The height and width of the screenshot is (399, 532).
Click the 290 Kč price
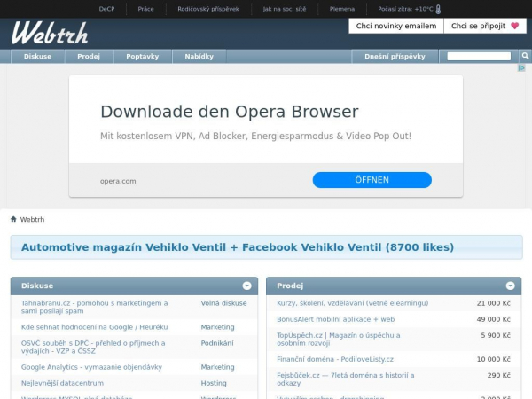click(498, 375)
